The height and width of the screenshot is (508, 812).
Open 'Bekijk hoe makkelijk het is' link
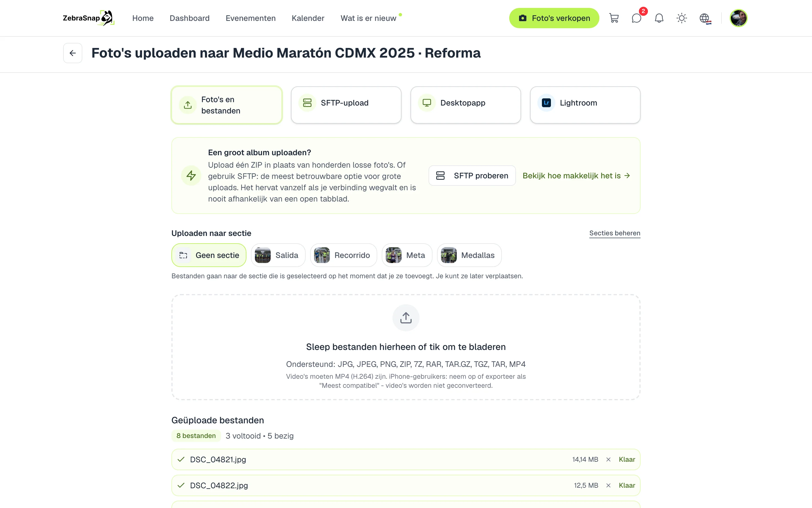click(576, 175)
